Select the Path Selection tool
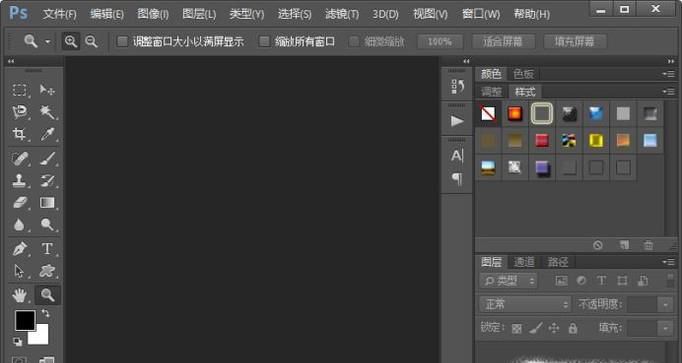The image size is (682, 363). 19,271
